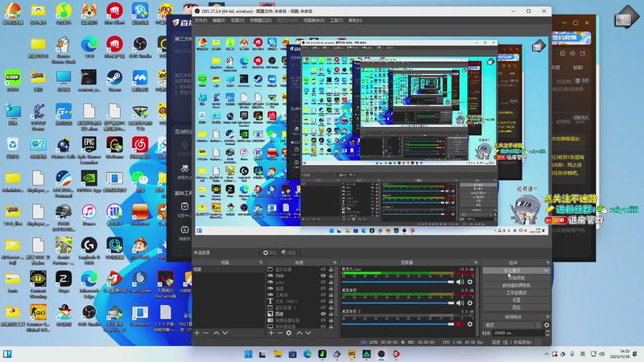Show hidden system tray icons chevron

(547, 354)
